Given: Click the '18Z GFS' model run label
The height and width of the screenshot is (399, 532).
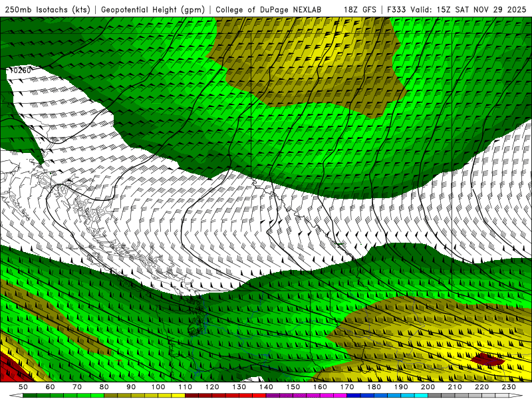Looking at the screenshot, I should click(x=360, y=9).
